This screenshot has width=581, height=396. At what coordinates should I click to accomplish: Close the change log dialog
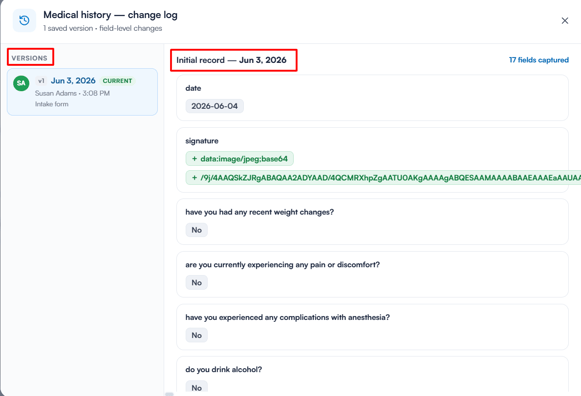[x=565, y=21]
